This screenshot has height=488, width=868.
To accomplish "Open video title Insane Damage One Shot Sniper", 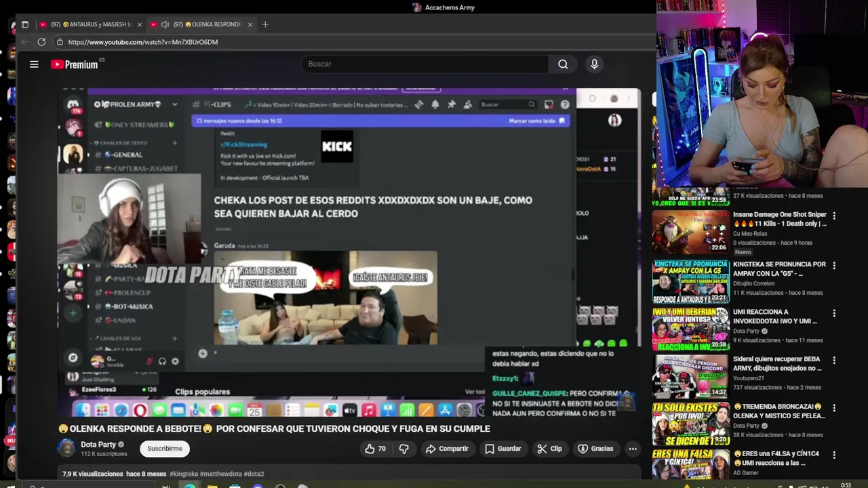I will (x=780, y=219).
